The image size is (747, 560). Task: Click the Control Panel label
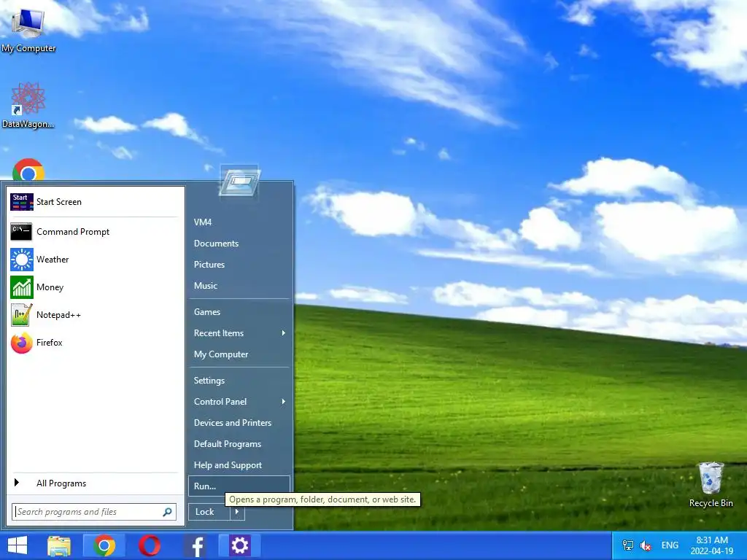(220, 402)
